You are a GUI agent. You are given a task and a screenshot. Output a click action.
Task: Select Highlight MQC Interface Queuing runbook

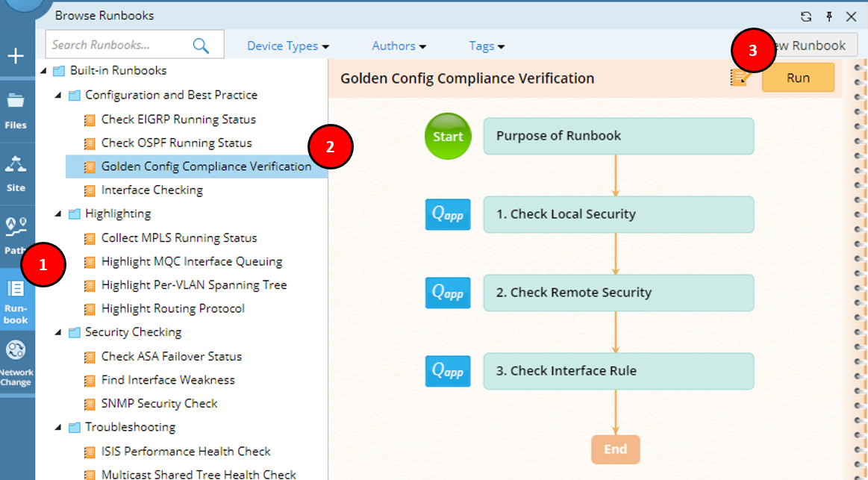click(x=192, y=261)
